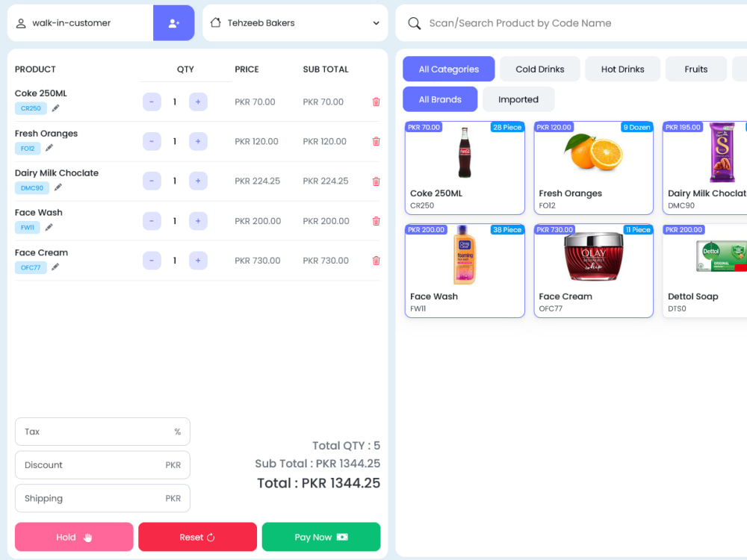Click the add new customer icon
The height and width of the screenshot is (560, 747).
[x=174, y=23]
